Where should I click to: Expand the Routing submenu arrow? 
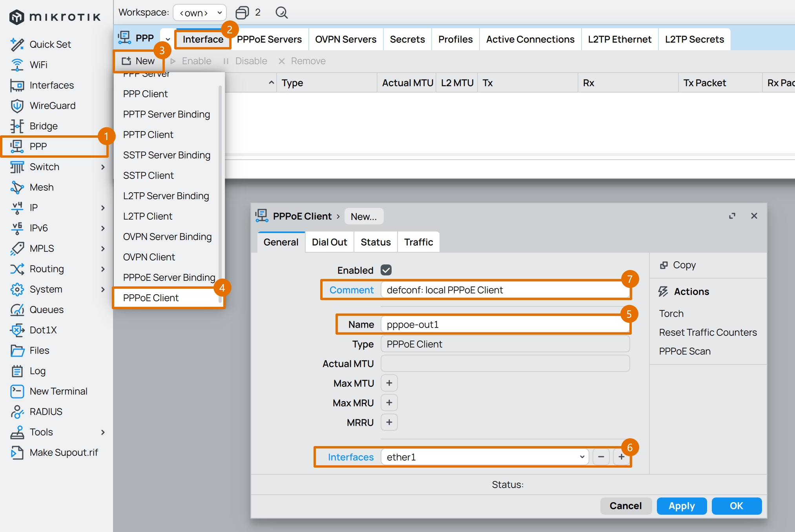click(x=103, y=269)
